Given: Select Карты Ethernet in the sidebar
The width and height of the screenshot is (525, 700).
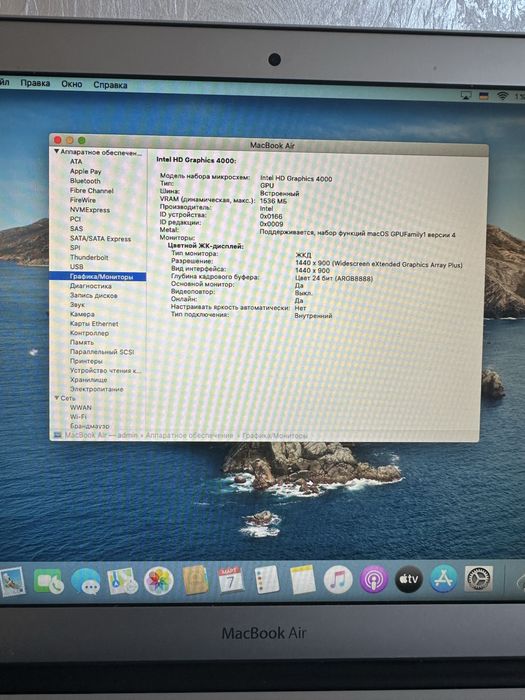Looking at the screenshot, I should [x=94, y=323].
